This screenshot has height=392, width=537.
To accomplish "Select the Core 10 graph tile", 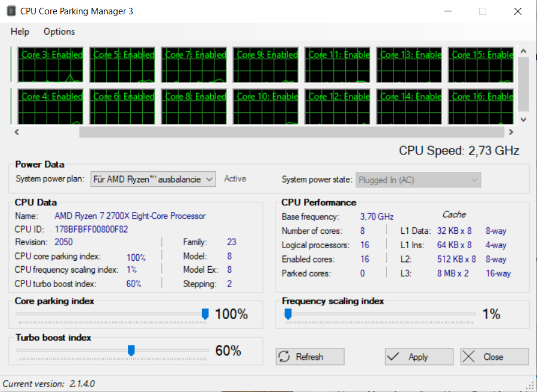I will tap(266, 107).
